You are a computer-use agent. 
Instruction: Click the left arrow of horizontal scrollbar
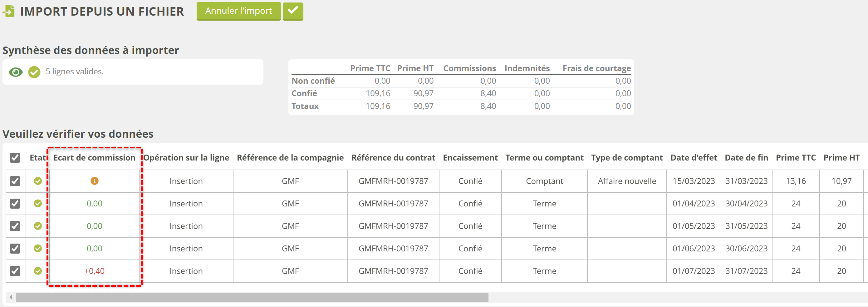point(11,297)
